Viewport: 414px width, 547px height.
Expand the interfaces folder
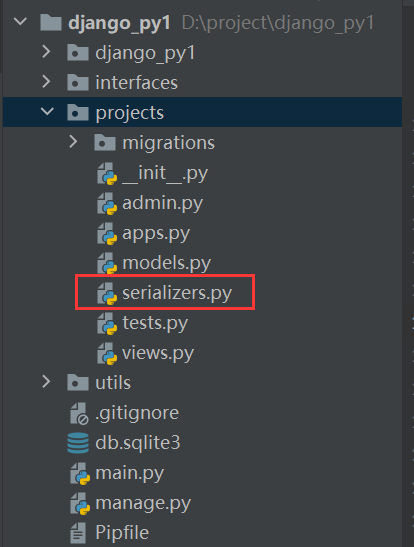click(46, 82)
